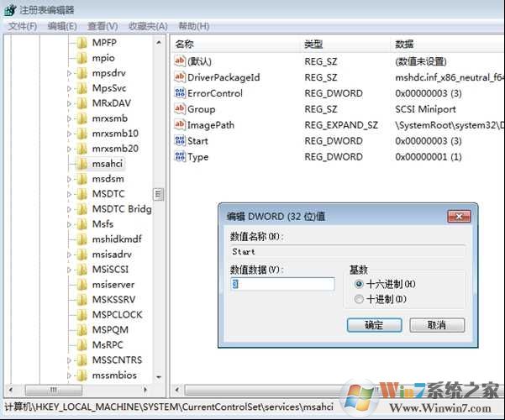Click the tree pane horizontal scrollbar thumb
Viewport: 505px width, 420px height.
54,391
